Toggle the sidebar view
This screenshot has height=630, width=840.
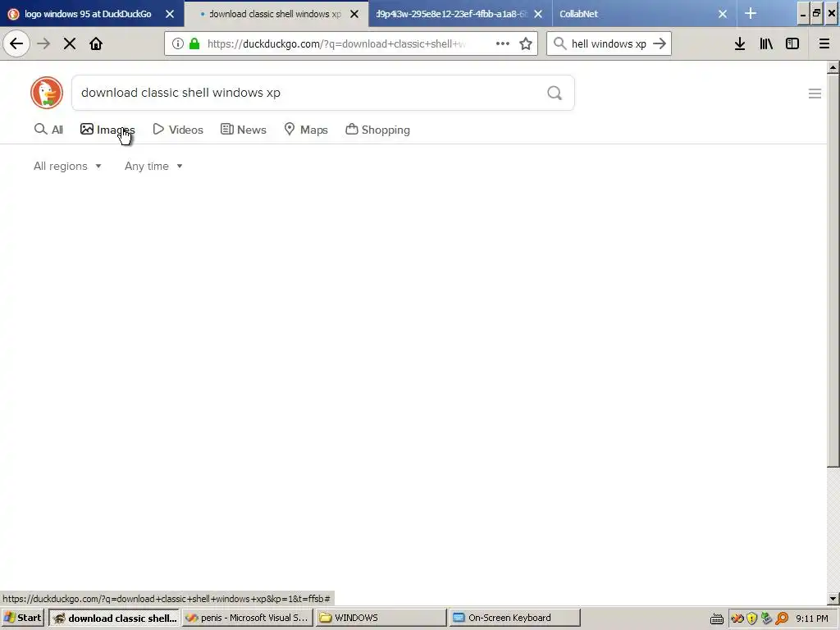(x=792, y=44)
